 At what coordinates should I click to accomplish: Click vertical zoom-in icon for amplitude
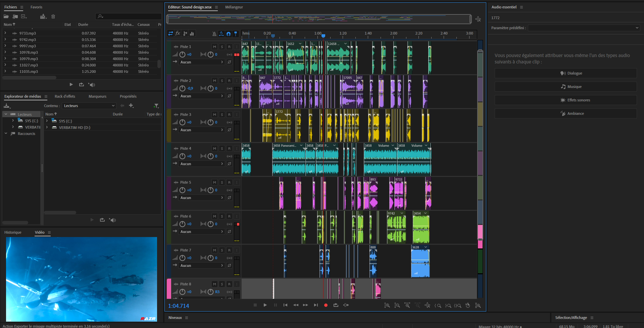coord(387,306)
